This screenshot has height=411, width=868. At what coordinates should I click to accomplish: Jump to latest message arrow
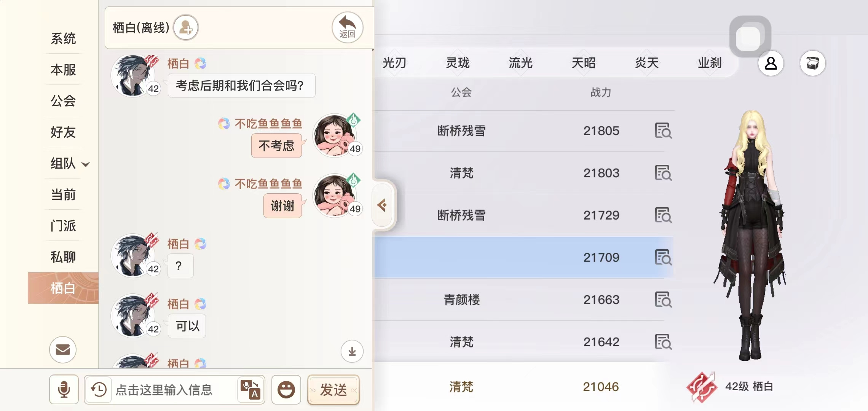coord(352,351)
